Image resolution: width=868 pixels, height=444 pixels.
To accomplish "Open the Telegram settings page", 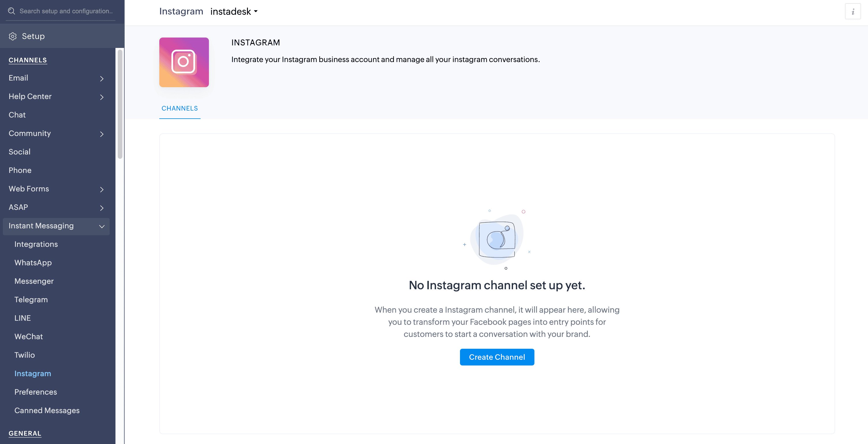I will click(x=31, y=299).
